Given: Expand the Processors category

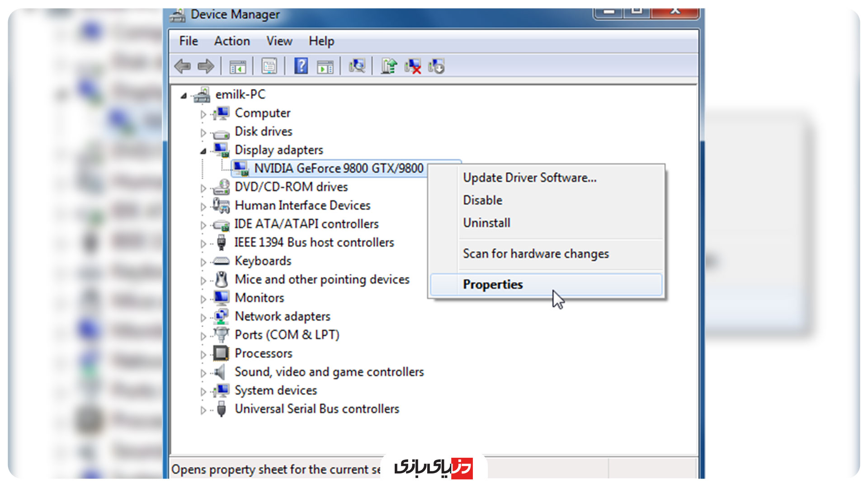Looking at the screenshot, I should 203,355.
